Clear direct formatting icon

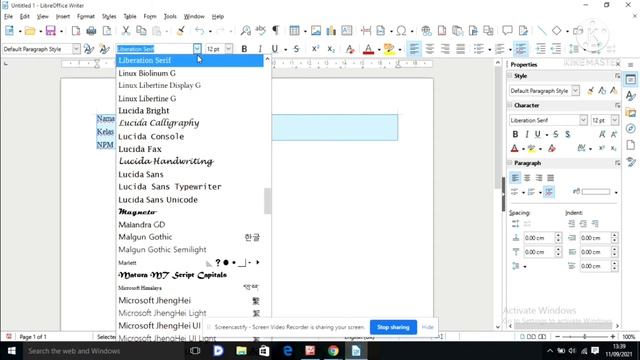tap(350, 49)
